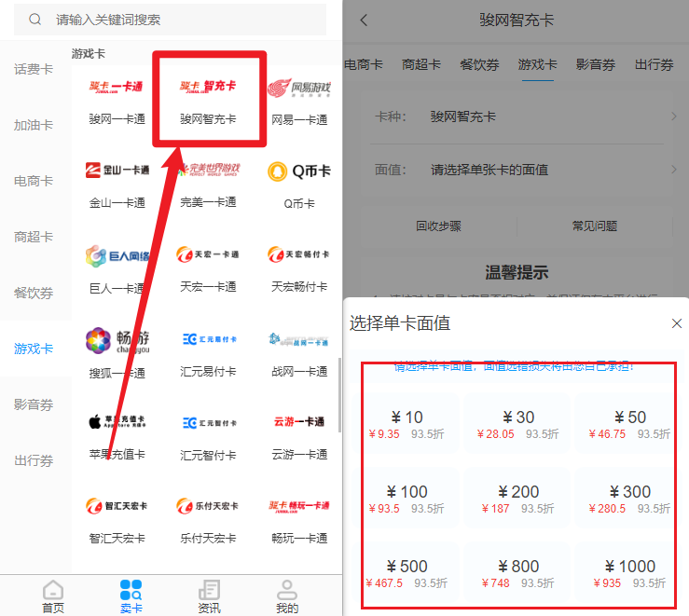
Task: Switch to 话费卡 sidebar category
Action: click(34, 69)
